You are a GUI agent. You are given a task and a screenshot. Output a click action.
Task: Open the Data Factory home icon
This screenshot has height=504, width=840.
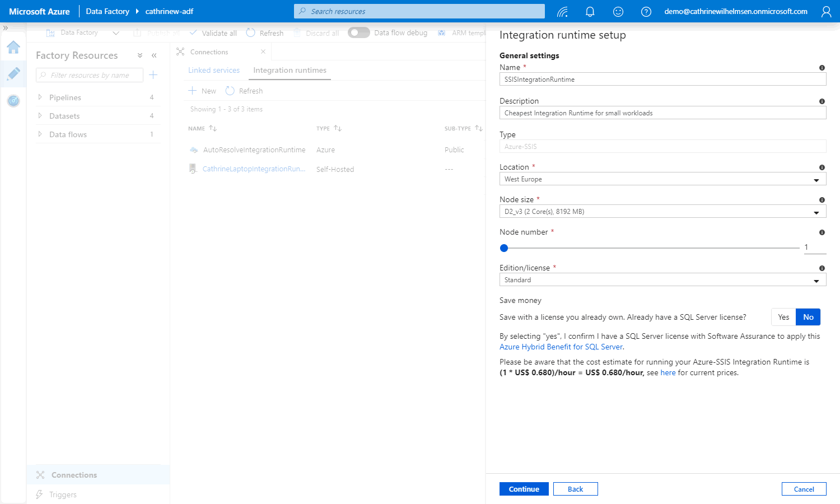point(13,48)
